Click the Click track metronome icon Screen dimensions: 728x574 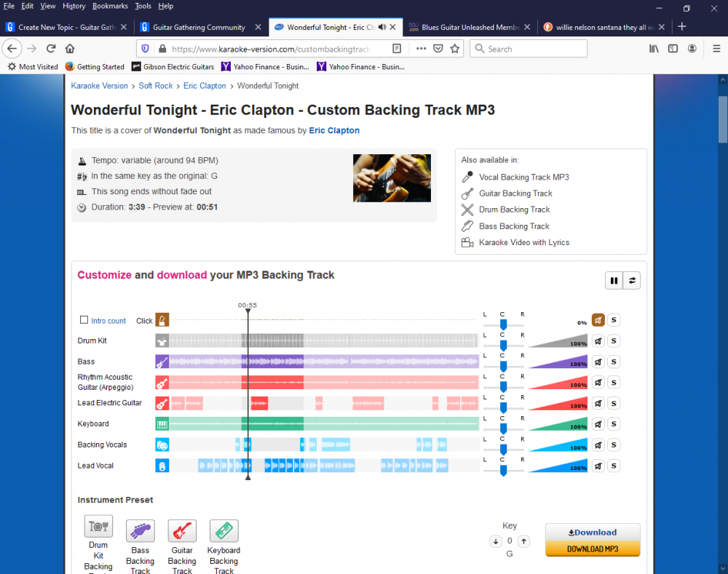162,320
